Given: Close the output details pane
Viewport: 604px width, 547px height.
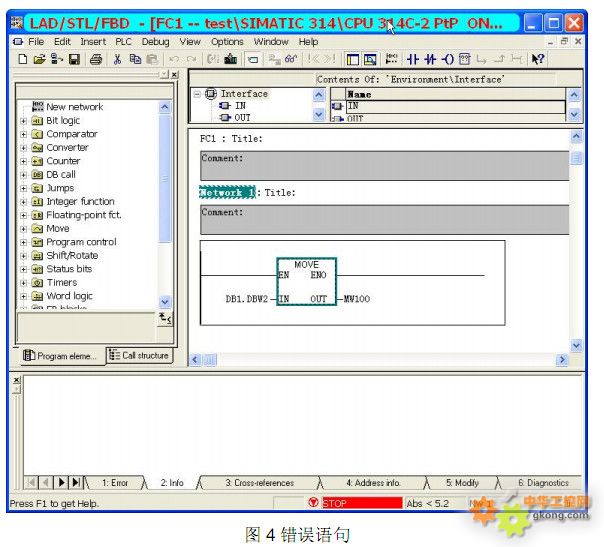Looking at the screenshot, I should pos(17,380).
